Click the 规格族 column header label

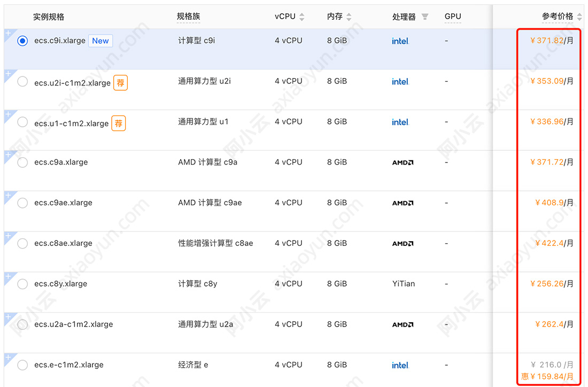click(189, 17)
